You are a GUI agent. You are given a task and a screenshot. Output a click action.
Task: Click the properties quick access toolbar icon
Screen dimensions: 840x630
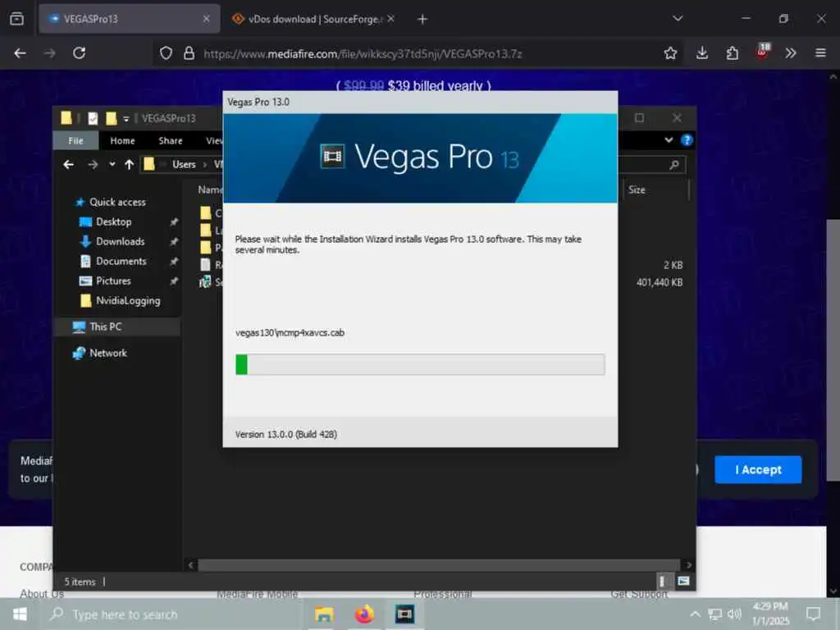(93, 118)
